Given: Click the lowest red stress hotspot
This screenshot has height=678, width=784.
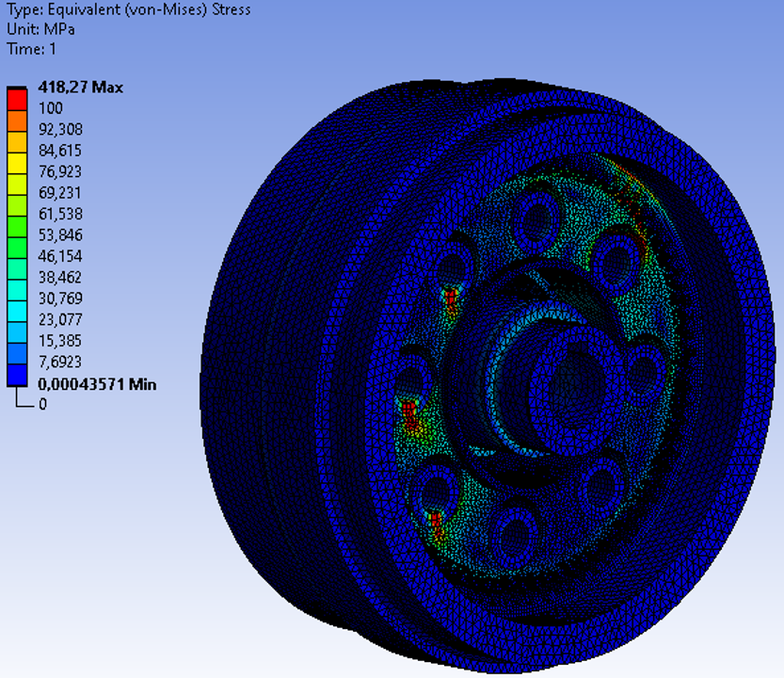Looking at the screenshot, I should [437, 523].
